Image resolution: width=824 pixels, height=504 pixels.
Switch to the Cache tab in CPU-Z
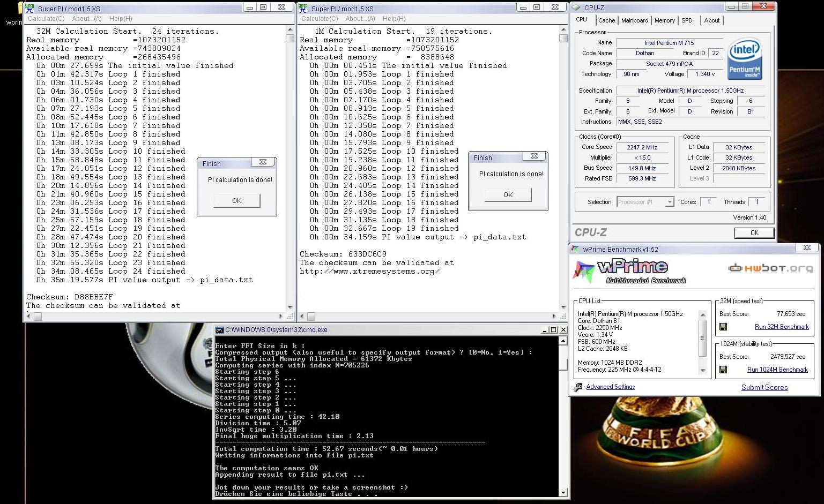(607, 20)
